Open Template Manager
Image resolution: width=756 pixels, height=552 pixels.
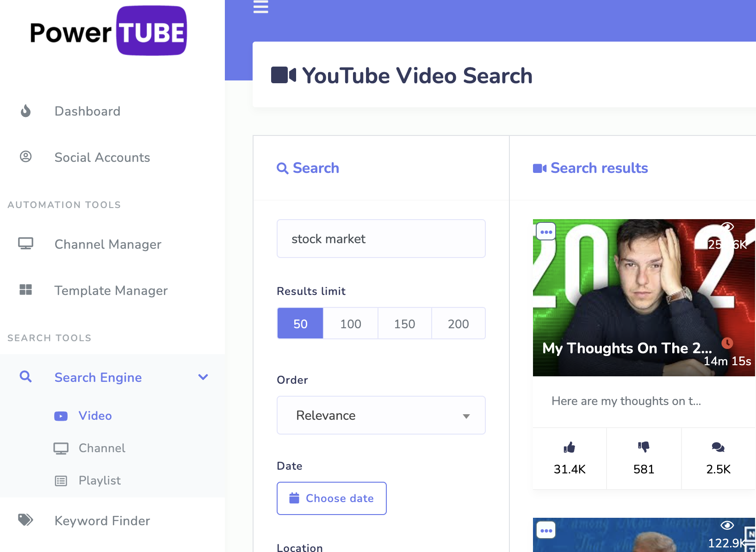[x=111, y=291]
